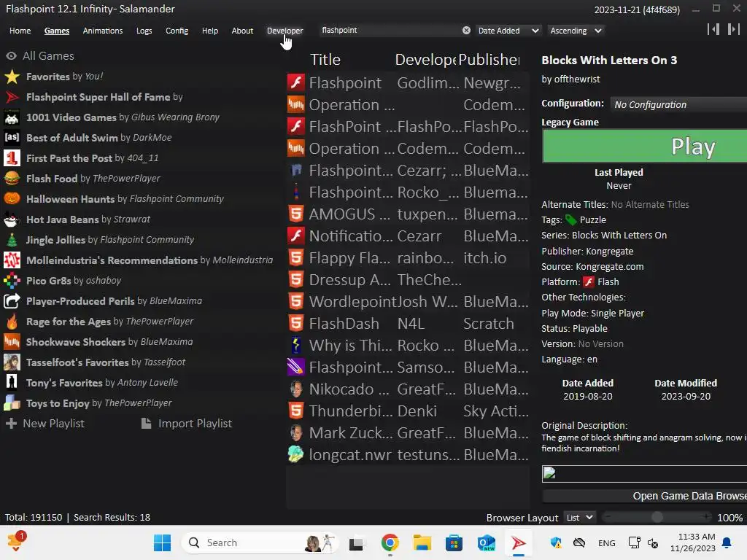Sort list by Publisher column header
Screen dimensions: 747x560
point(489,60)
